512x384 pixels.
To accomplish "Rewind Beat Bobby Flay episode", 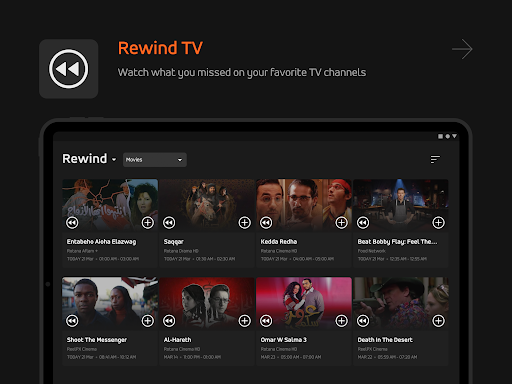I will coord(363,223).
